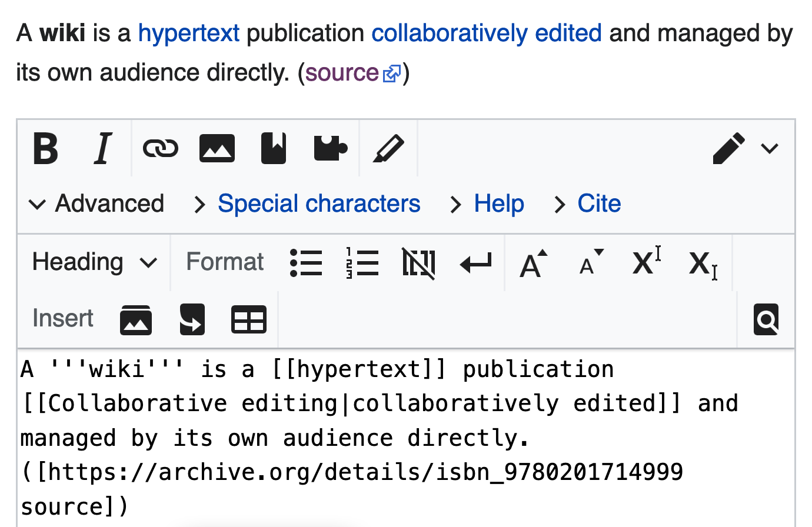Open the Heading dropdown
The image size is (812, 527).
click(94, 262)
